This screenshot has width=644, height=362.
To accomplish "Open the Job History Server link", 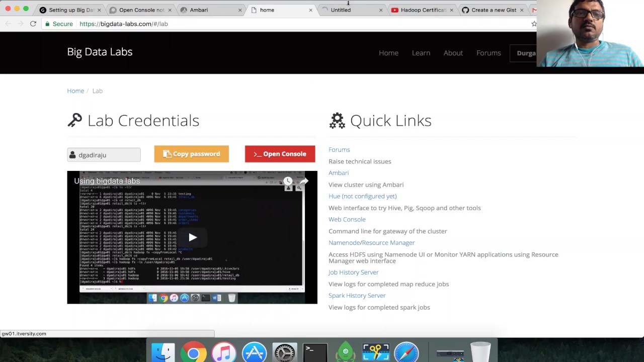I will click(354, 273).
